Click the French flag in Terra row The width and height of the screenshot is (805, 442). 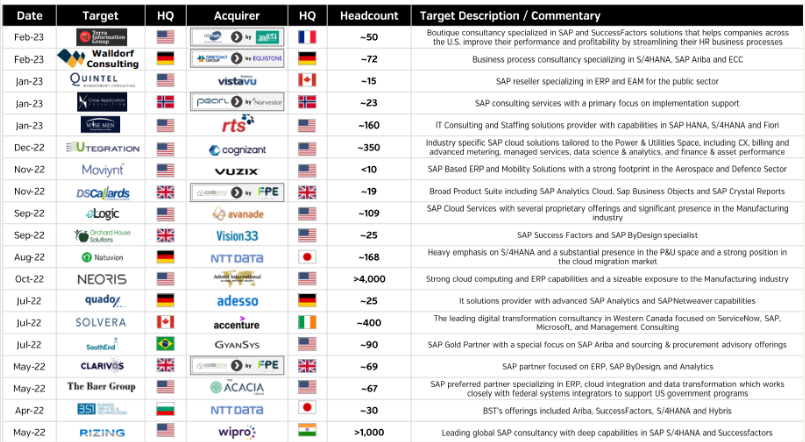coord(307,37)
